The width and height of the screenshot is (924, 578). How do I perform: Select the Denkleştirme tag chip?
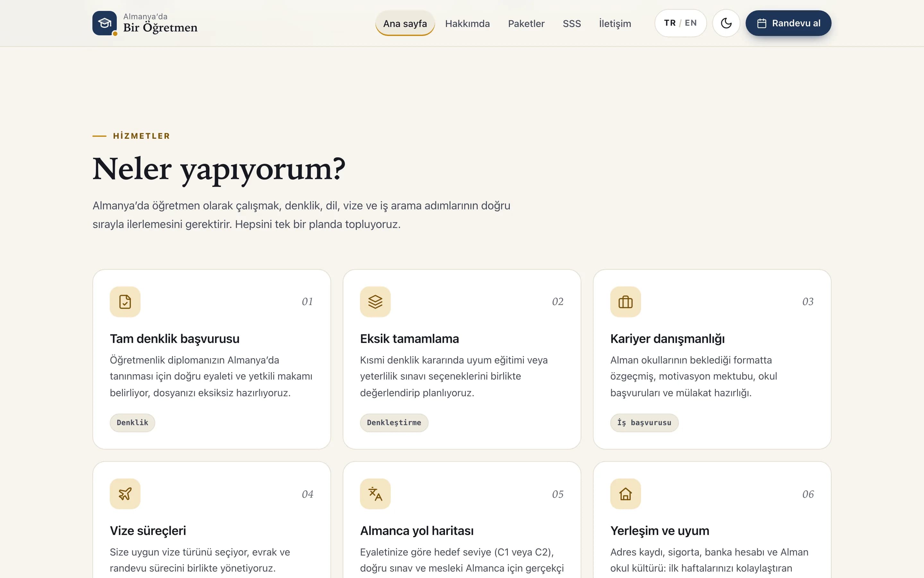394,423
